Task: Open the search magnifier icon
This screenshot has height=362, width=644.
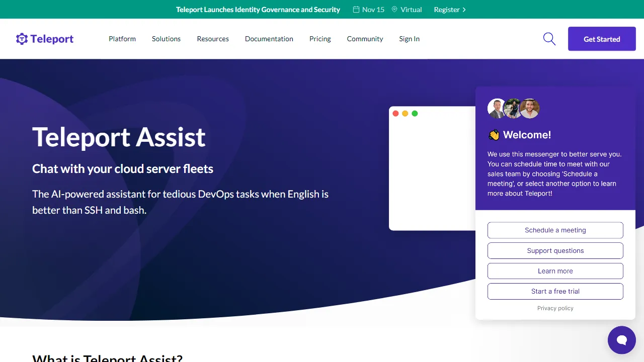Action: [549, 39]
